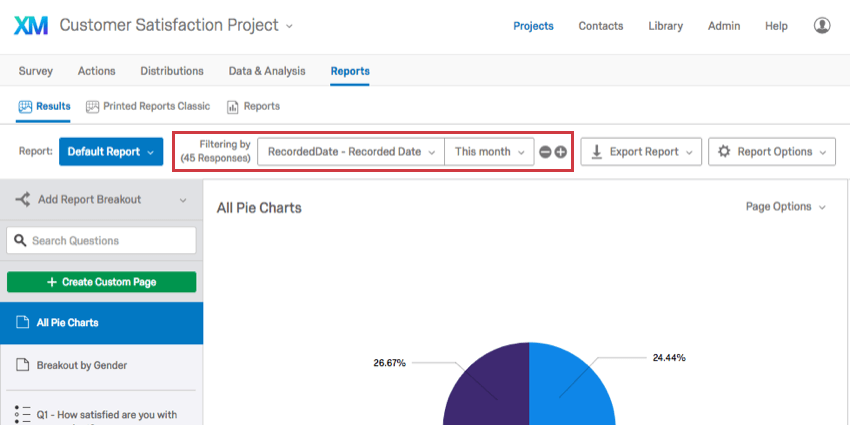The image size is (850, 425).
Task: Click the Filtering by (45 Responses) label
Action: pyautogui.click(x=215, y=151)
